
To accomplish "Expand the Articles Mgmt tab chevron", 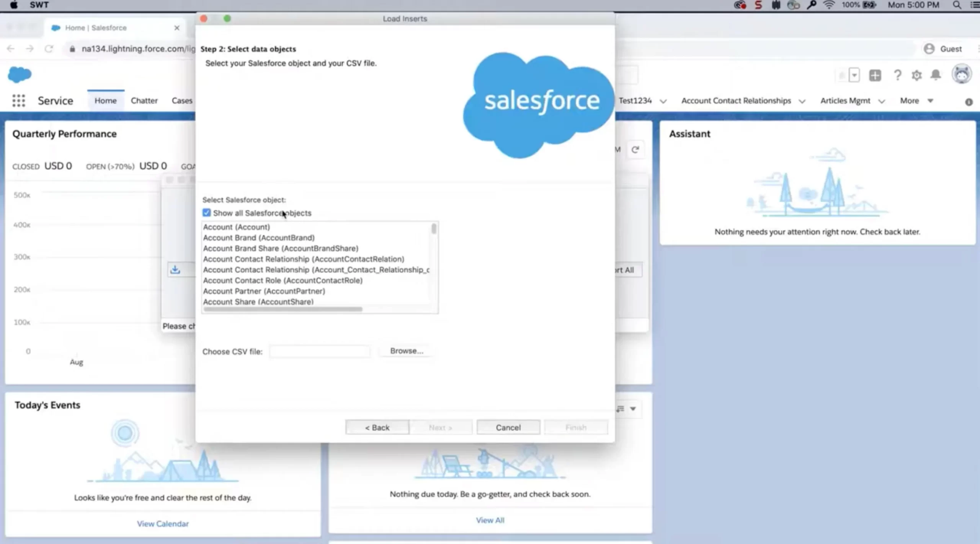I will pyautogui.click(x=882, y=101).
